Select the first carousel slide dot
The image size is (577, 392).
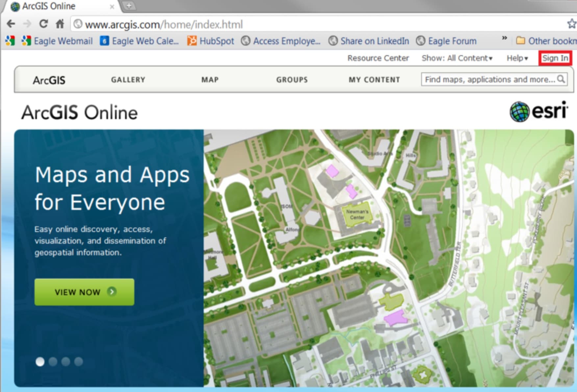click(x=40, y=361)
